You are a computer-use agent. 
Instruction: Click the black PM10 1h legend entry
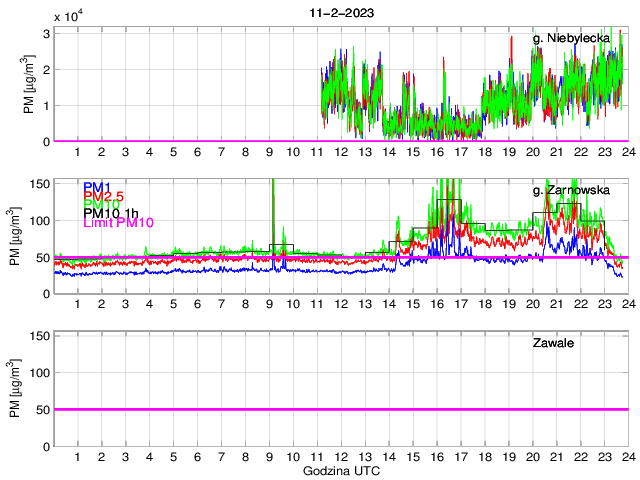pos(110,213)
